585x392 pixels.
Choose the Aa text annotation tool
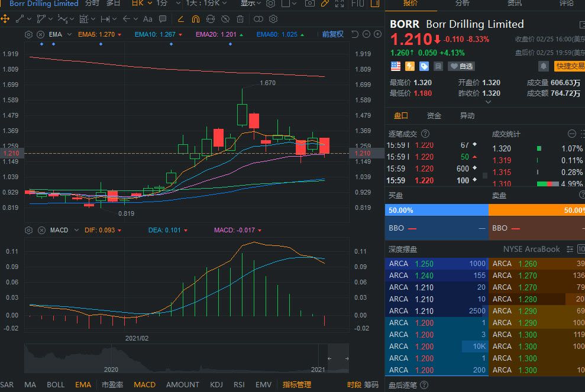[x=148, y=19]
